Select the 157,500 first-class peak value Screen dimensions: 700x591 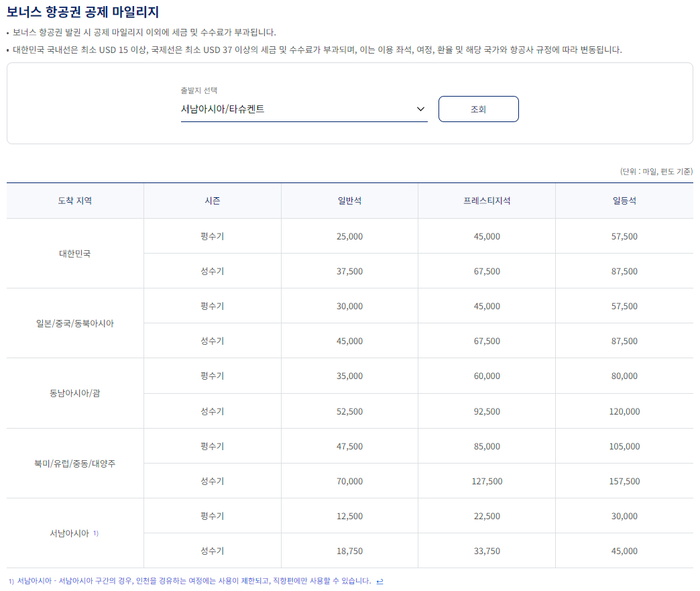(624, 480)
